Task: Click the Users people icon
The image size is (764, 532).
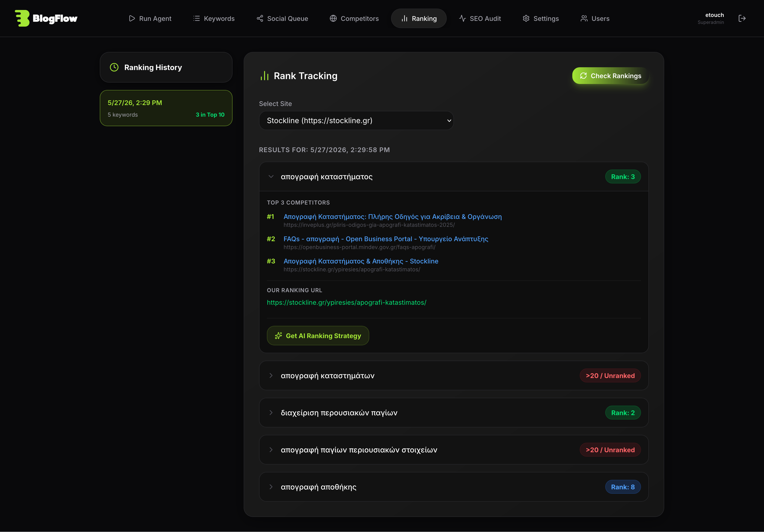Action: click(x=584, y=18)
